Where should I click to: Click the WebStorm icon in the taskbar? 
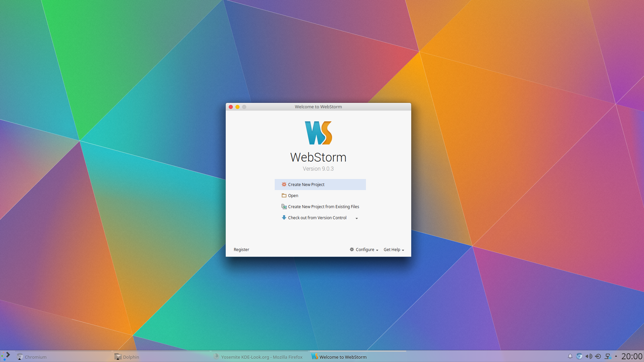click(314, 356)
